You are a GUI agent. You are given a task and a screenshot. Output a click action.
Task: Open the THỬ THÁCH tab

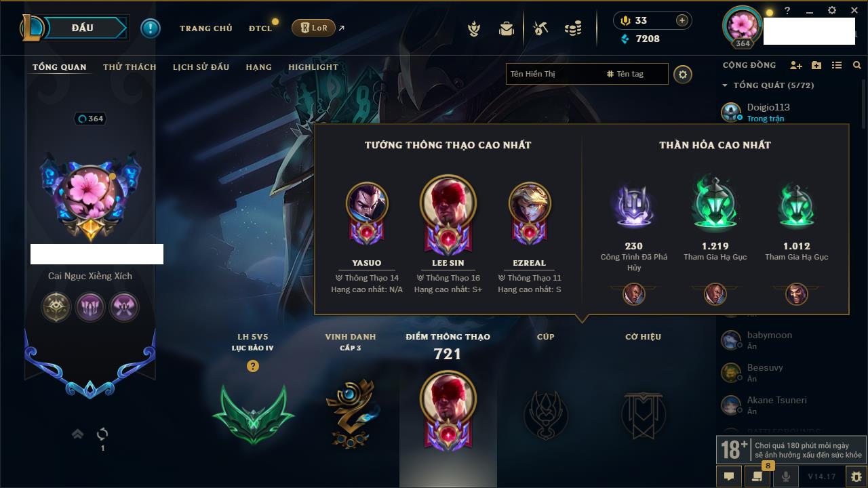(x=130, y=67)
